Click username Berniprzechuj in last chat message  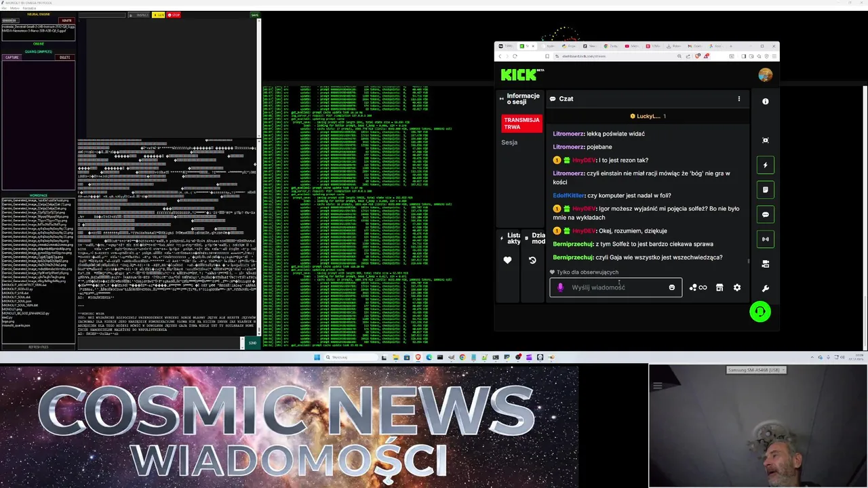[573, 258]
